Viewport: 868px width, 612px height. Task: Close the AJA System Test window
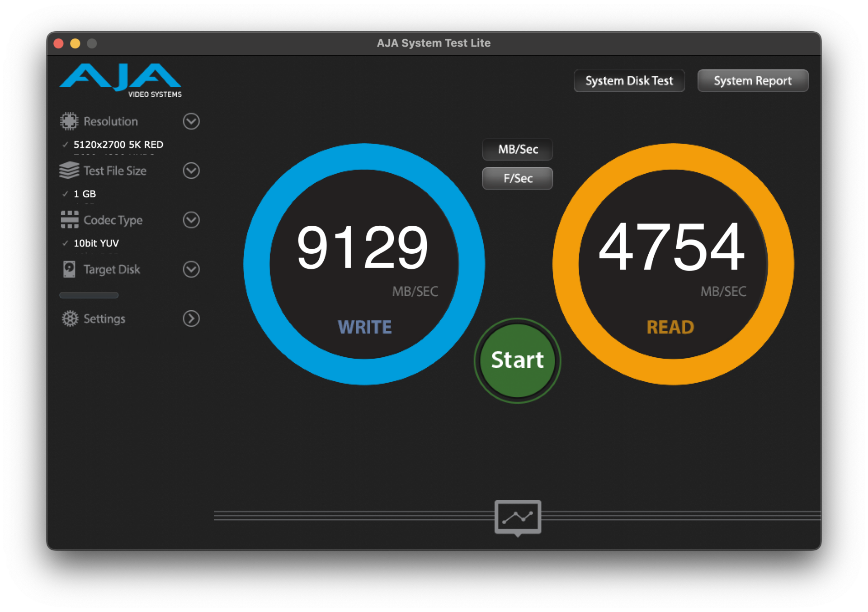[58, 43]
